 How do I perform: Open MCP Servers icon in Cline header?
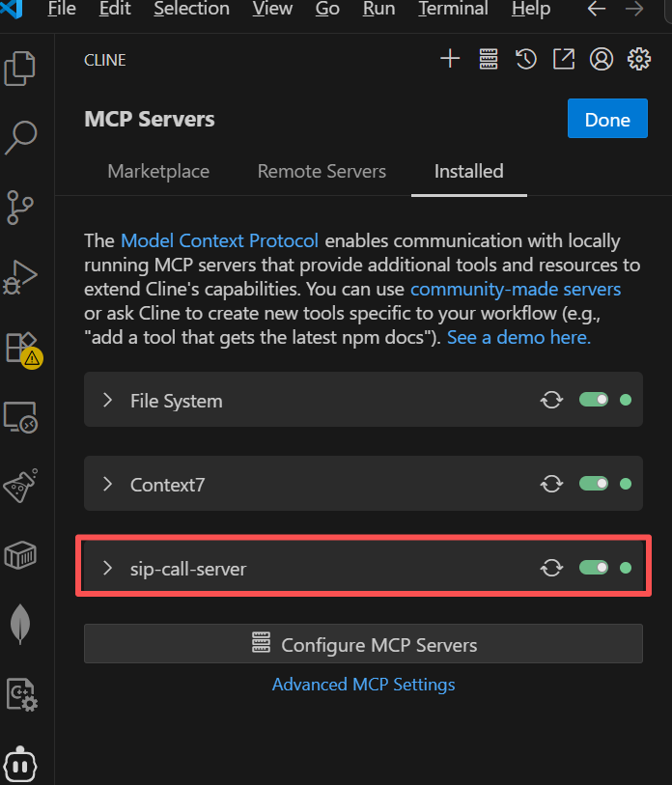[489, 59]
